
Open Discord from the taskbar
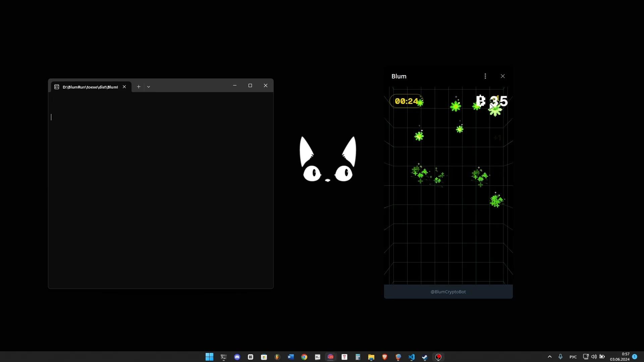tap(237, 357)
